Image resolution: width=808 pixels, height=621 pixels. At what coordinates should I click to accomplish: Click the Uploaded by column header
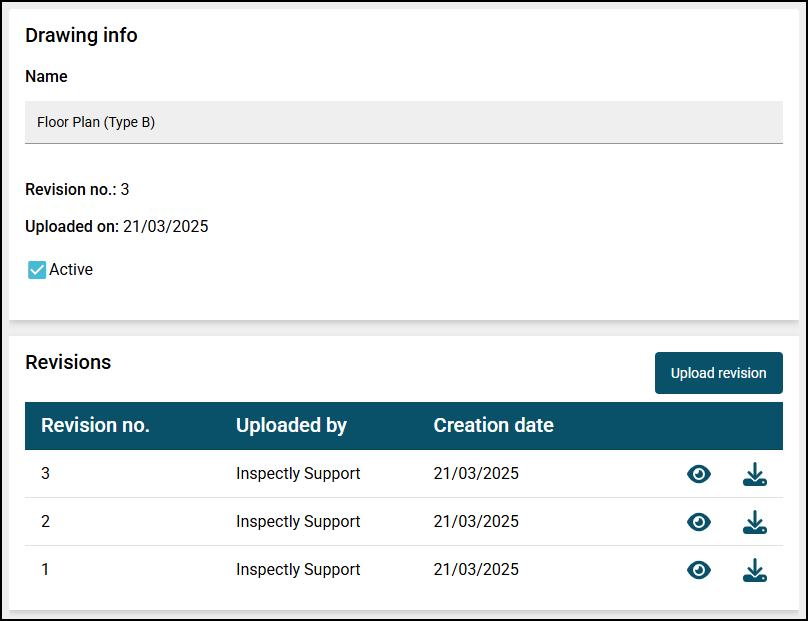click(291, 426)
